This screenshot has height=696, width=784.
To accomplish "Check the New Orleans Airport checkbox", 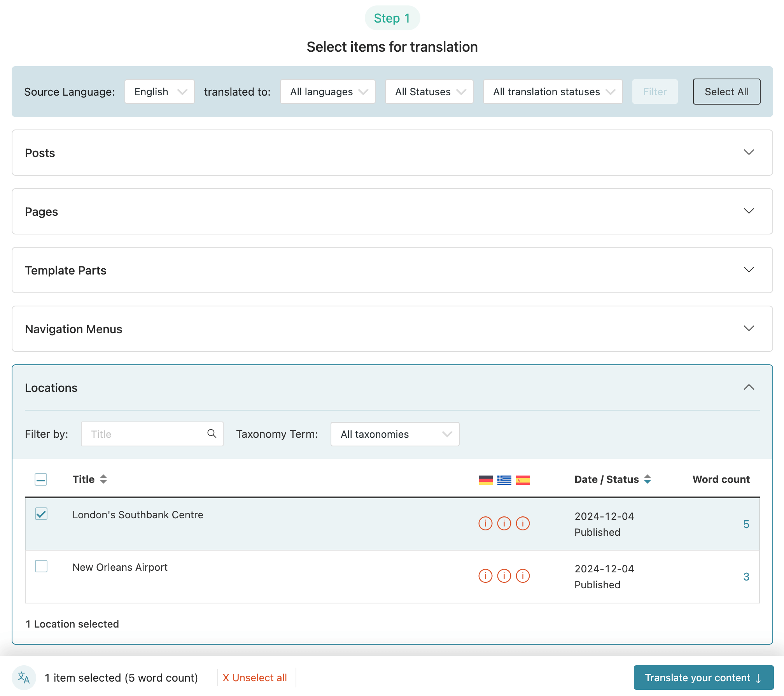I will [41, 566].
